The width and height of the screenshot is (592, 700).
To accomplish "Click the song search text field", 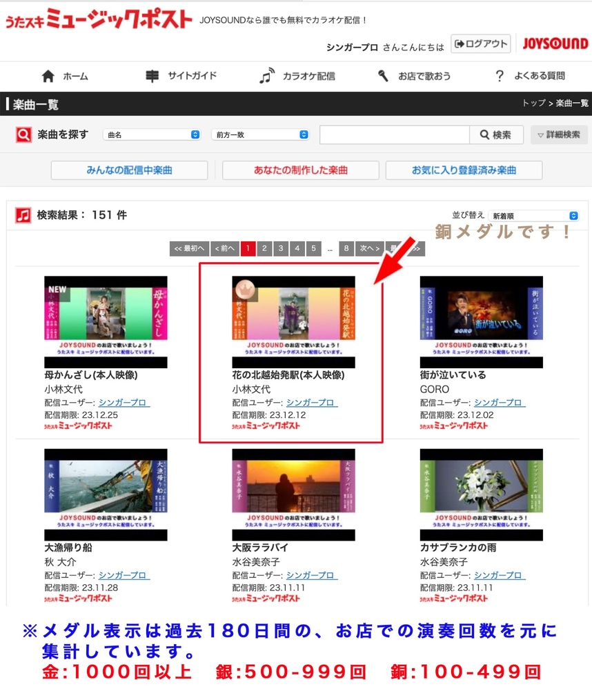I will point(394,135).
